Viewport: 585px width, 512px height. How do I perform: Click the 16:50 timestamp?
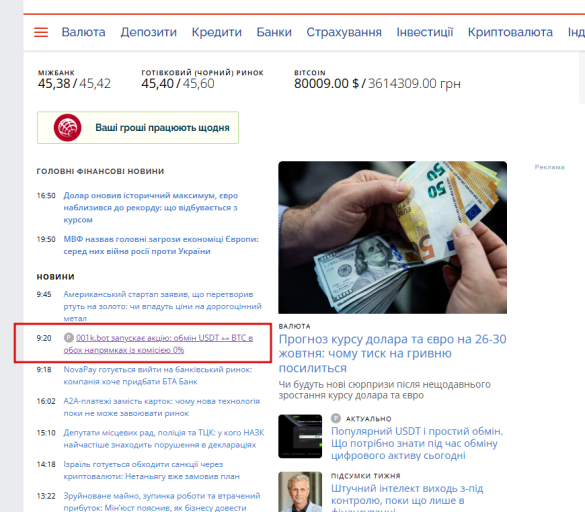point(46,196)
